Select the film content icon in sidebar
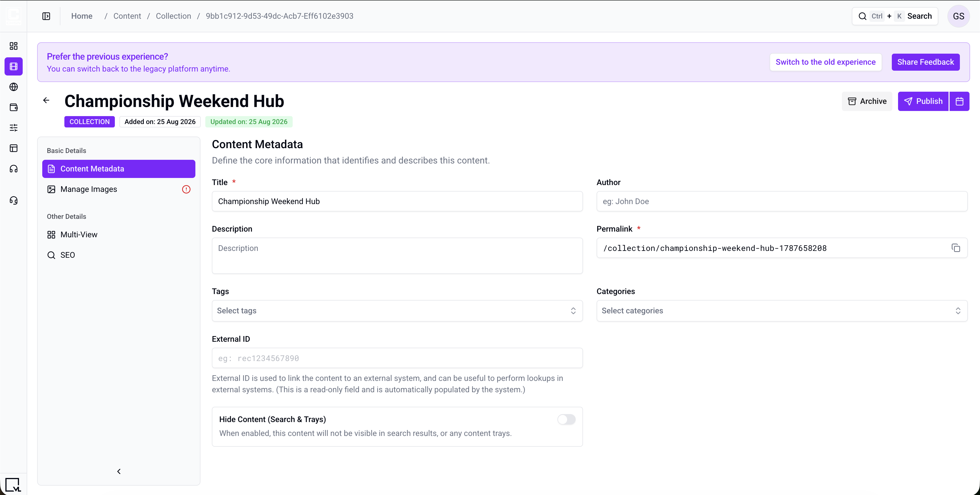 pyautogui.click(x=14, y=67)
